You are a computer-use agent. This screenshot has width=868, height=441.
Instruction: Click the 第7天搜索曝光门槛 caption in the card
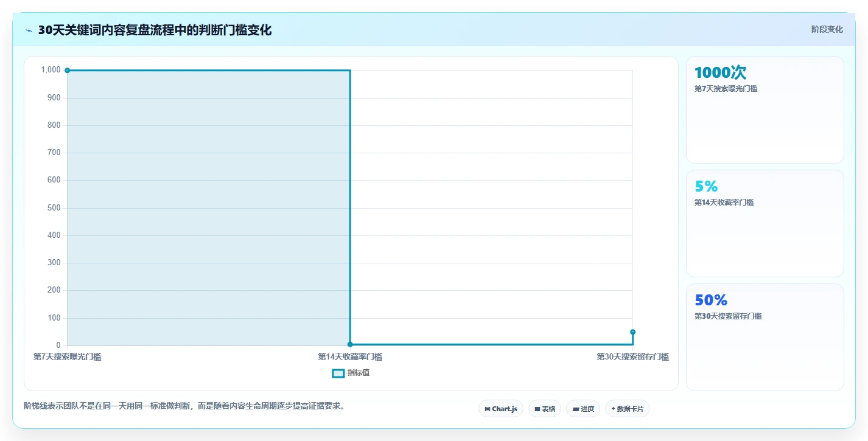pos(726,89)
